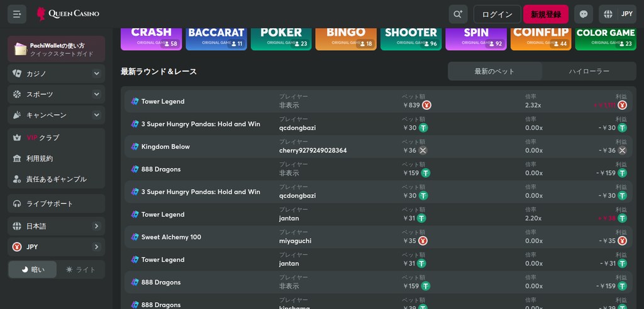Open the game search icon
Image resolution: width=644 pixels, height=309 pixels.
pyautogui.click(x=458, y=14)
